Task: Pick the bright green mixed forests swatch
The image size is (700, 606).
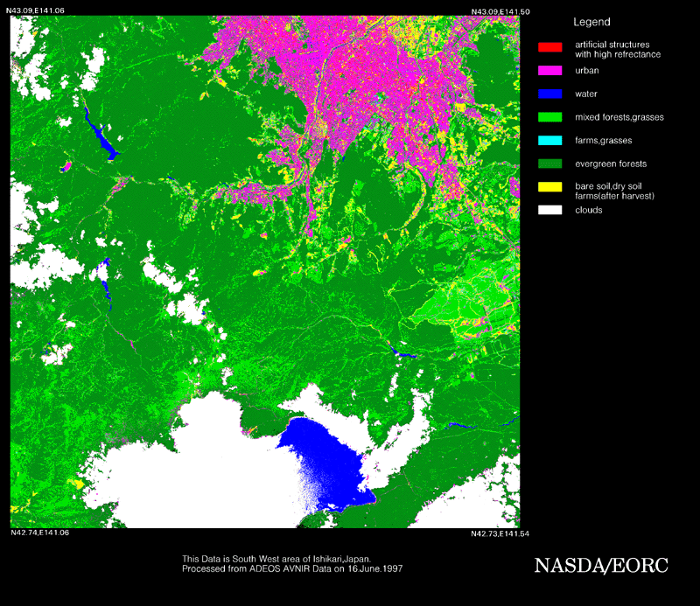Action: [x=550, y=117]
